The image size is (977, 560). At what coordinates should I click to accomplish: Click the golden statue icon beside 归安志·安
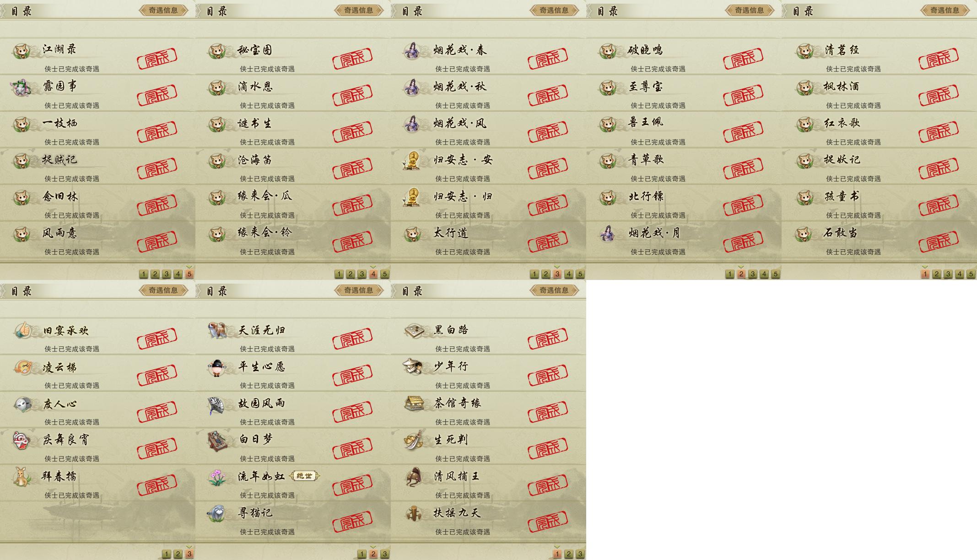click(x=413, y=160)
